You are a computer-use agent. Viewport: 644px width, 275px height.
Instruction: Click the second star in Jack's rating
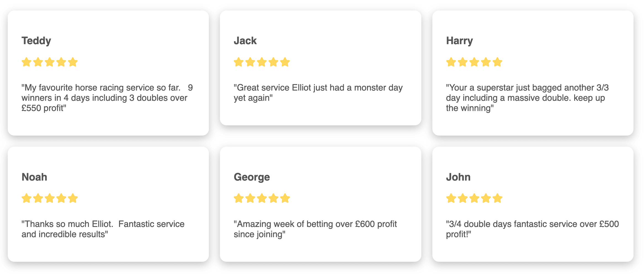pyautogui.click(x=250, y=62)
